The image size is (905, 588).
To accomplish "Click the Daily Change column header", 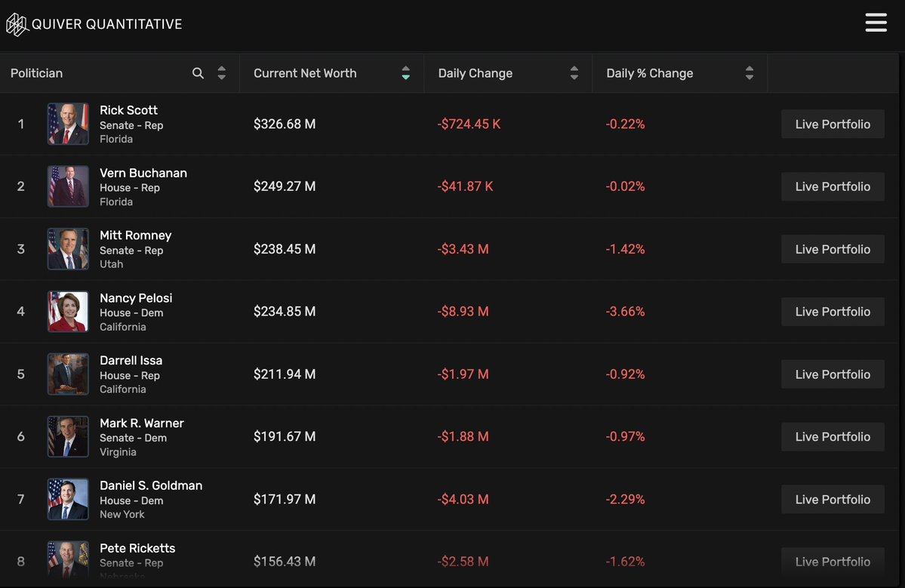I will (x=475, y=73).
